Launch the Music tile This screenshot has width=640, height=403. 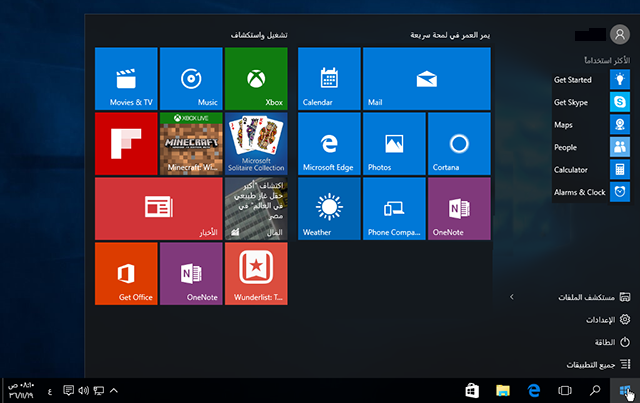(x=191, y=79)
